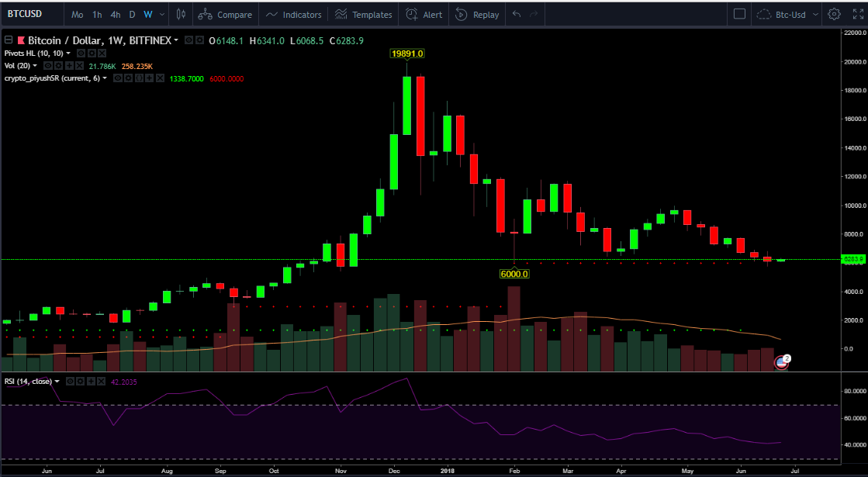Click the 258.235K volume value

(x=137, y=67)
